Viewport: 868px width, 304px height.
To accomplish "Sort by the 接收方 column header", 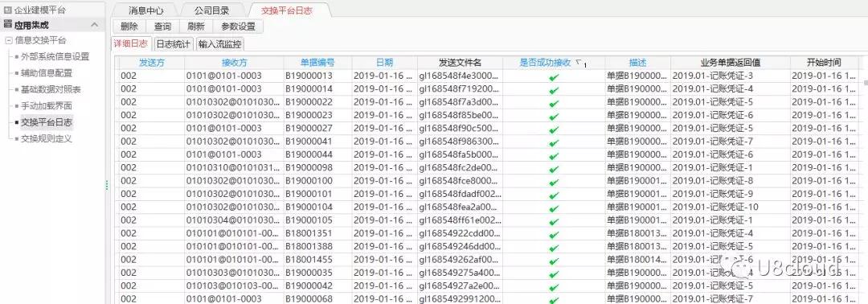I will (234, 63).
